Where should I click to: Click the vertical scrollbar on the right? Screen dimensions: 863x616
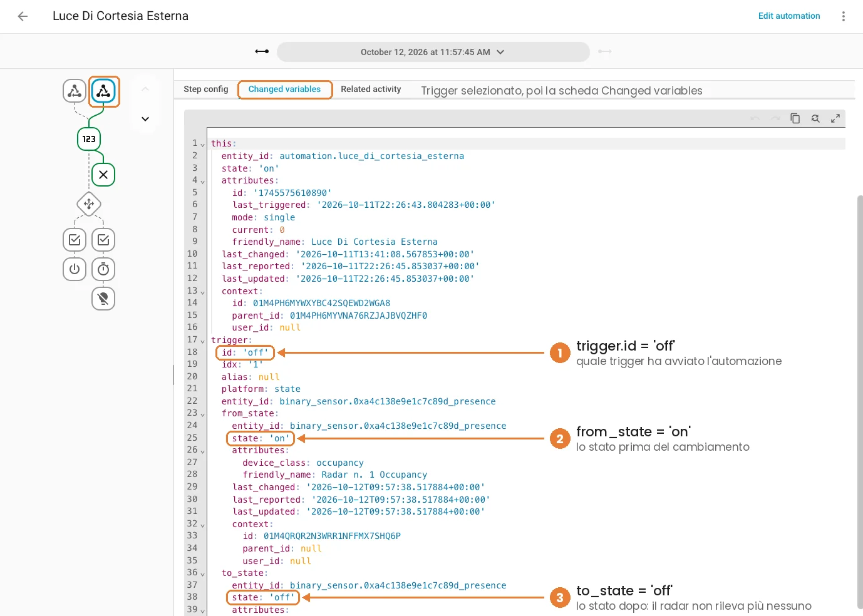860,402
